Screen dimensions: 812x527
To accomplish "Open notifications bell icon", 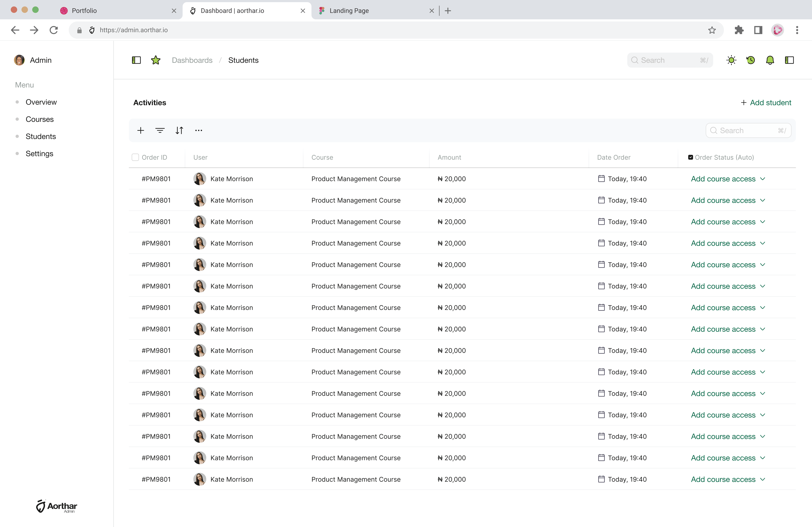I will coord(770,60).
